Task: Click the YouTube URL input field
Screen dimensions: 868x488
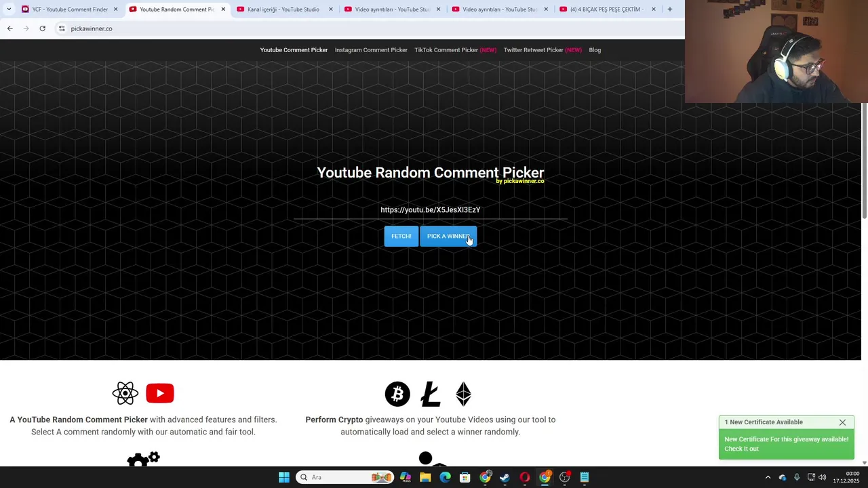Action: (431, 210)
